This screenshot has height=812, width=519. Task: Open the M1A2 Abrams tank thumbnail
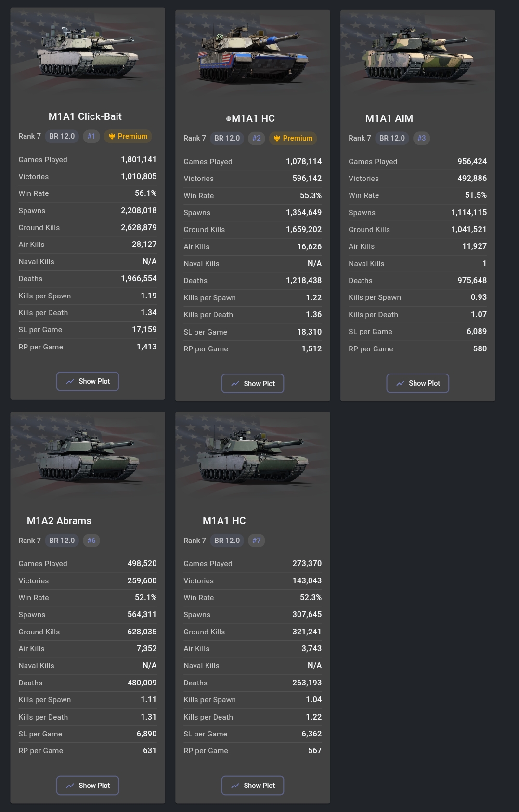click(88, 456)
